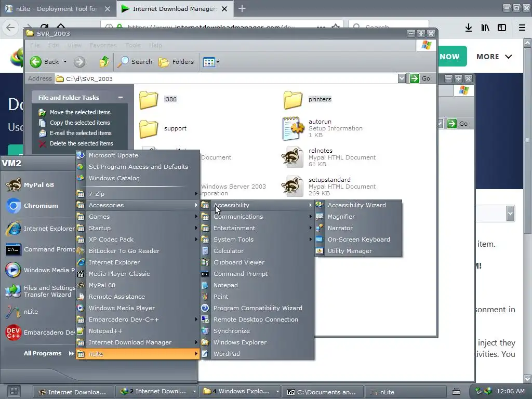
Task: Click All Programs in the Start menu
Action: coord(48,353)
